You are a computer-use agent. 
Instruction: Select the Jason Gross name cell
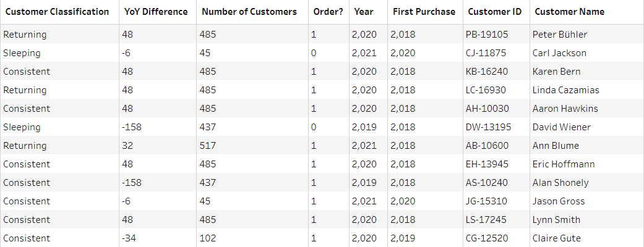click(559, 201)
